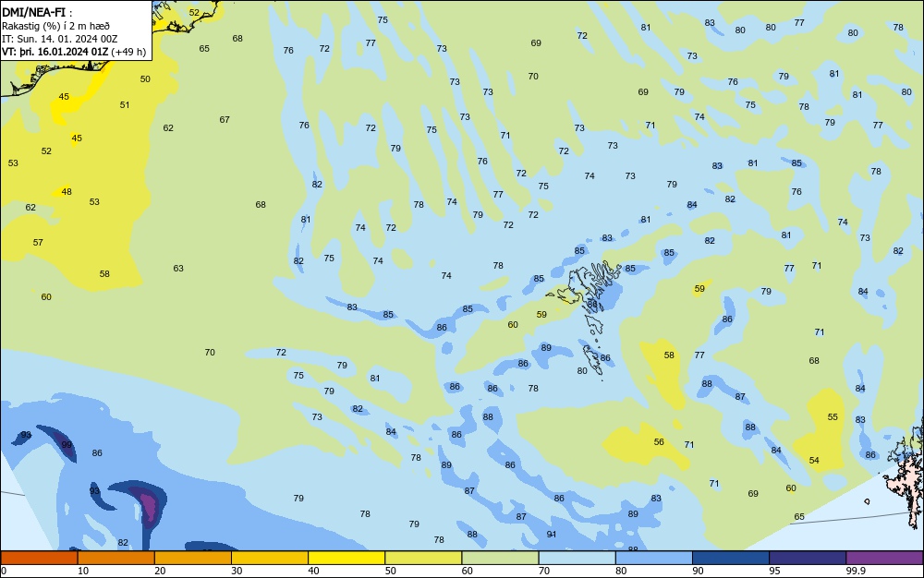Click the 'VT: þri. 16.01.2024 01Z' valid time line

click(55, 52)
